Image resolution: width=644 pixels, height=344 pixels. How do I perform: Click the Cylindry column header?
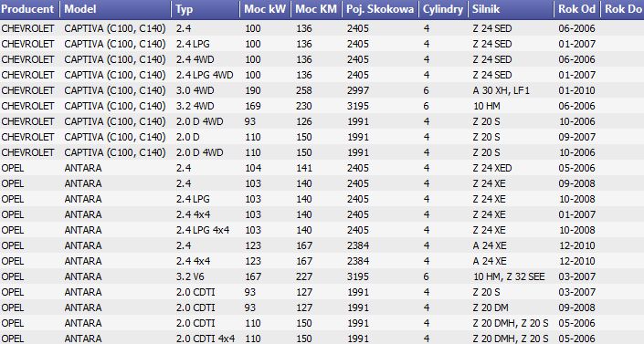443,9
